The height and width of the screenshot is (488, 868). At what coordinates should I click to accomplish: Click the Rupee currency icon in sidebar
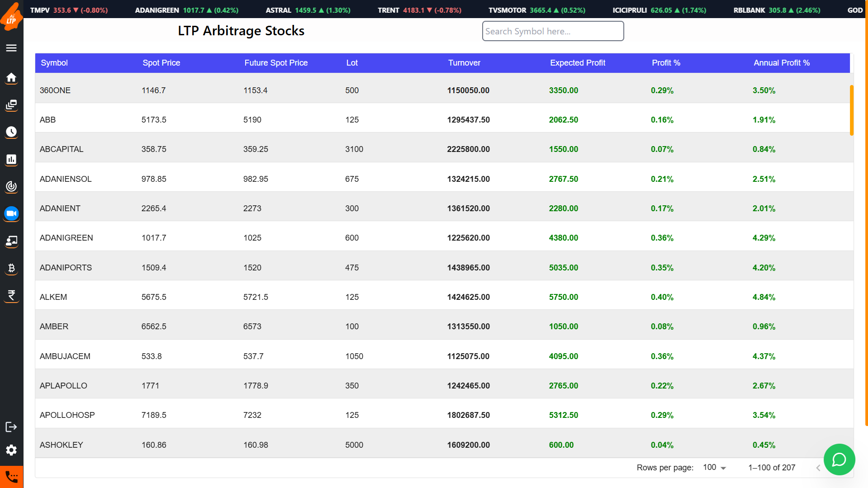11,295
